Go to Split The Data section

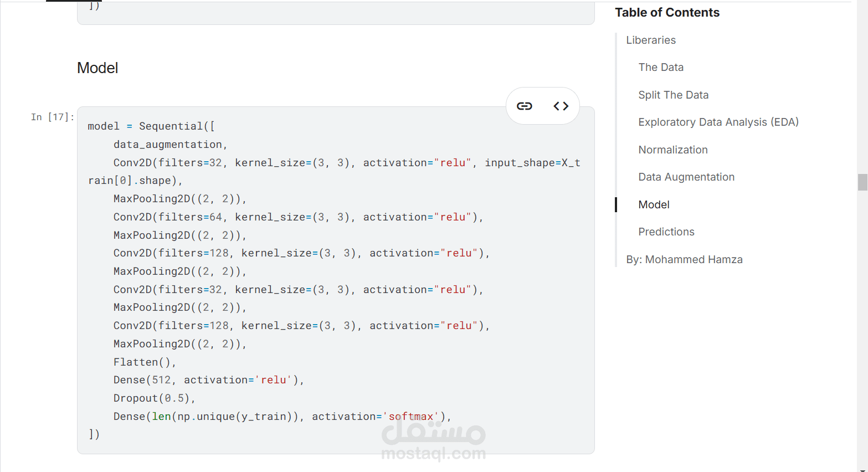click(673, 95)
